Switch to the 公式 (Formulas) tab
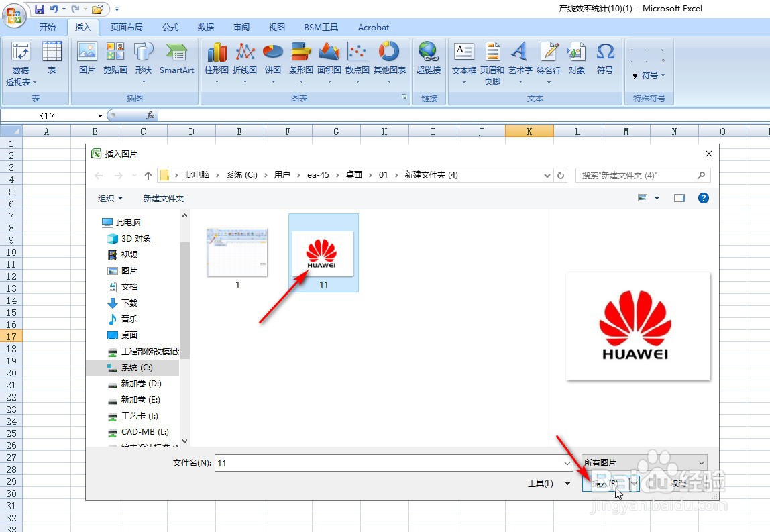The height and width of the screenshot is (532, 770). click(x=170, y=28)
